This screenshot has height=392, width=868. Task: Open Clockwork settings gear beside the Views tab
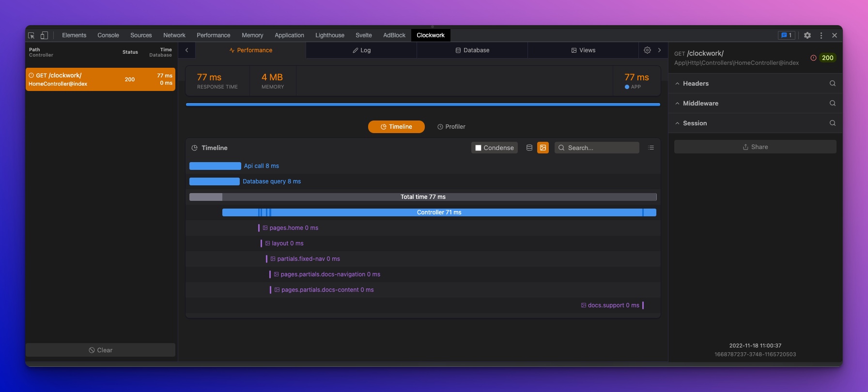(x=647, y=50)
